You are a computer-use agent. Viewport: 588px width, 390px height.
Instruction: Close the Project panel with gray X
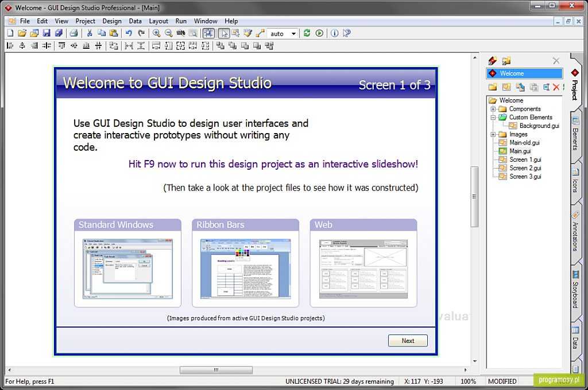tap(556, 61)
